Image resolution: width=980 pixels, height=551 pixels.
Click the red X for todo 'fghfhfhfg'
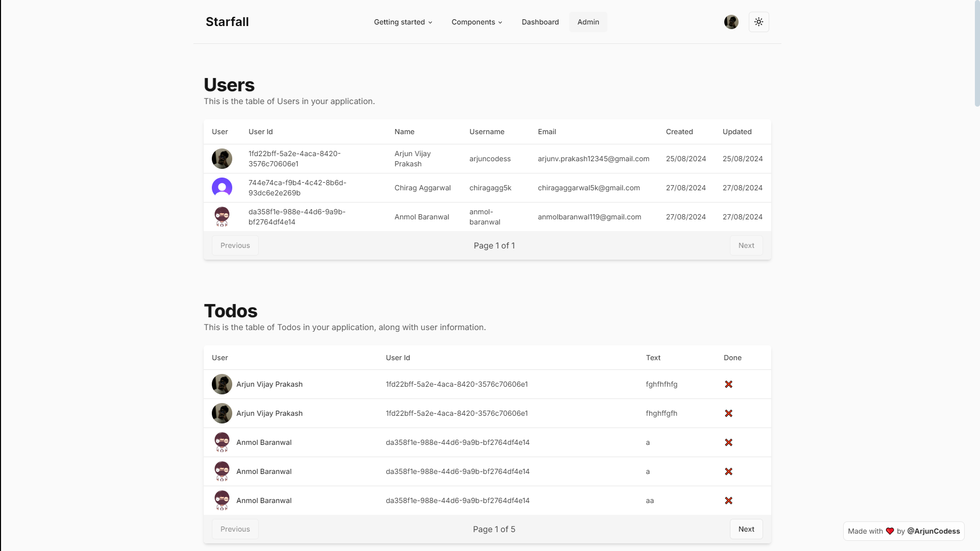[x=728, y=384]
